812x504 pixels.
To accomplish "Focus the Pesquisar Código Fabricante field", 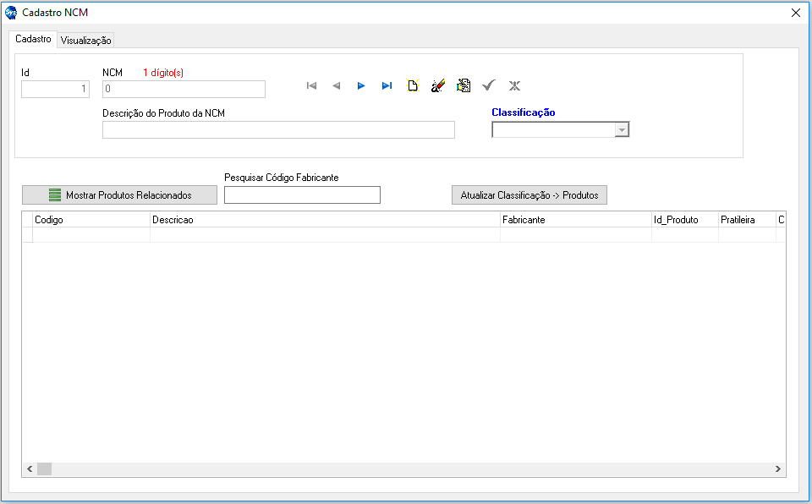I will (x=302, y=195).
